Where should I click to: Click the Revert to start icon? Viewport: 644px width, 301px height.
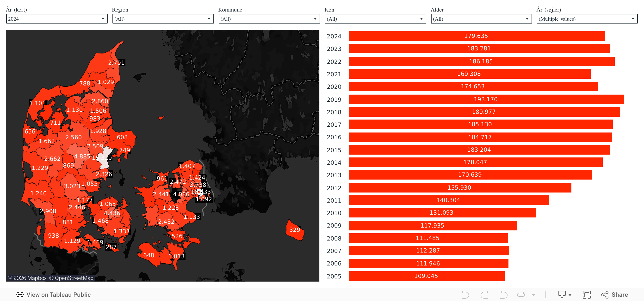[x=503, y=295]
